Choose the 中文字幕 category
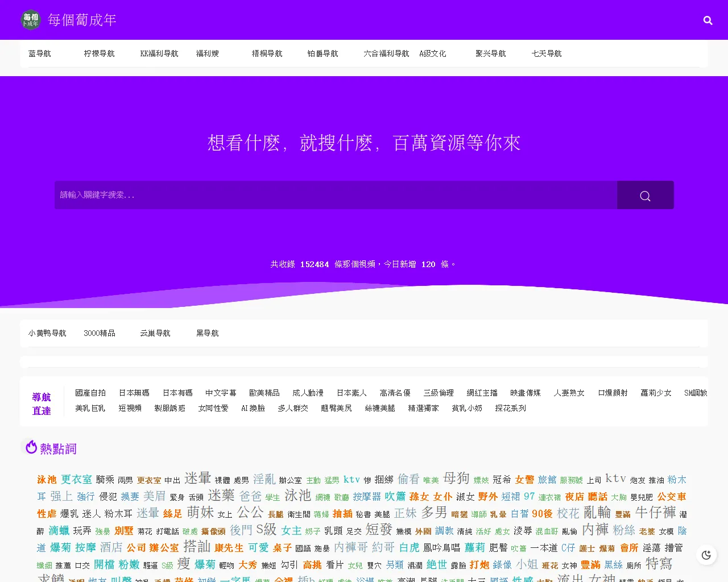Image resolution: width=728 pixels, height=582 pixels. [221, 393]
